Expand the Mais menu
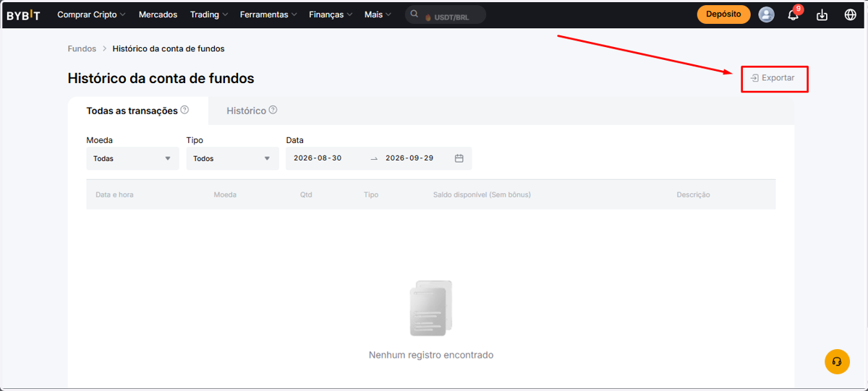 (x=378, y=14)
